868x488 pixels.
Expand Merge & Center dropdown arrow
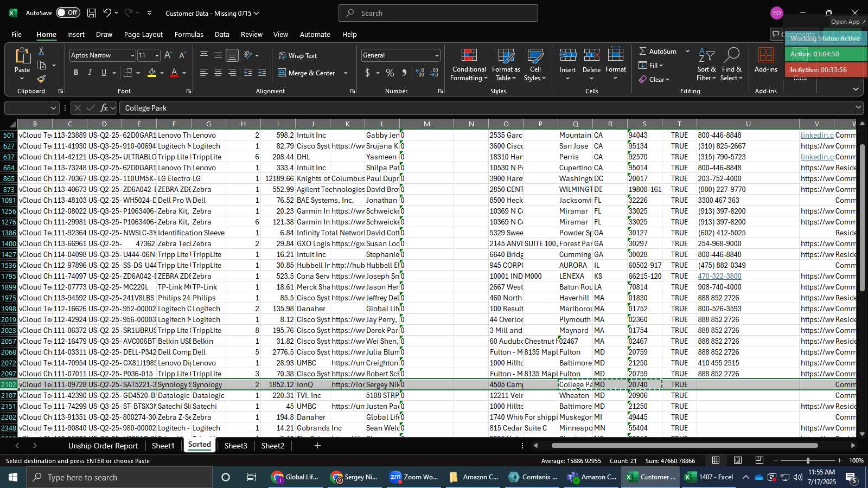coord(346,73)
